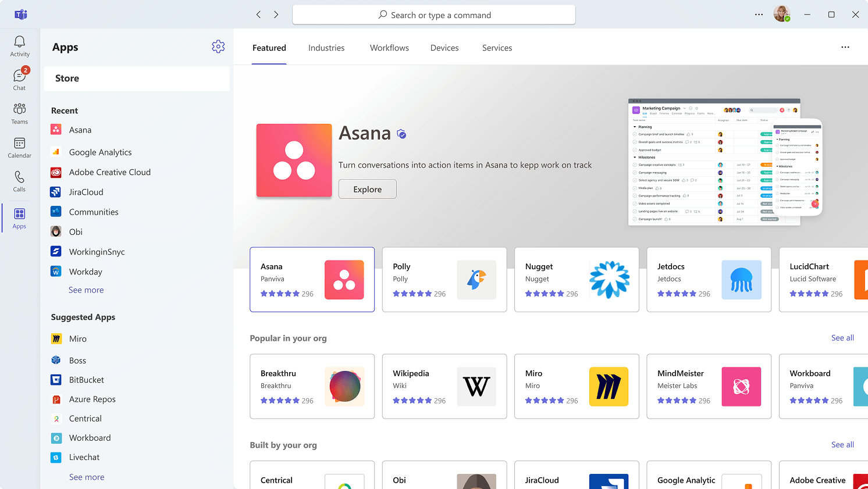Open the tab overflow ellipsis menu
Image resolution: width=868 pixels, height=489 pixels.
[845, 48]
